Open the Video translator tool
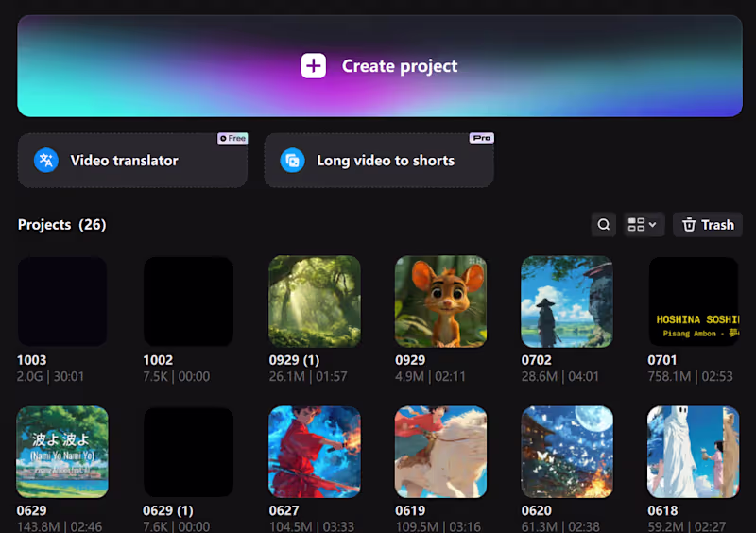This screenshot has width=756, height=533. [x=132, y=160]
